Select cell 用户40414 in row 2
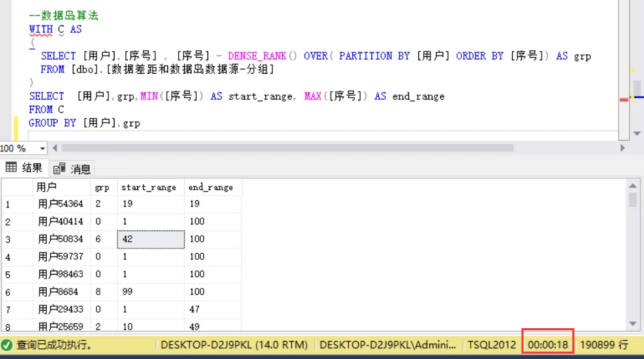The image size is (644, 359). [62, 222]
